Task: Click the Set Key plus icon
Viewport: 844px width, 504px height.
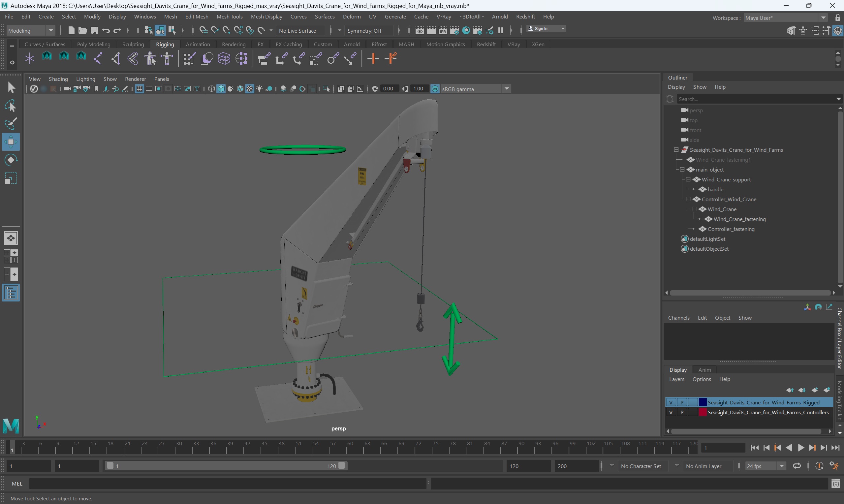Action: coord(373,58)
